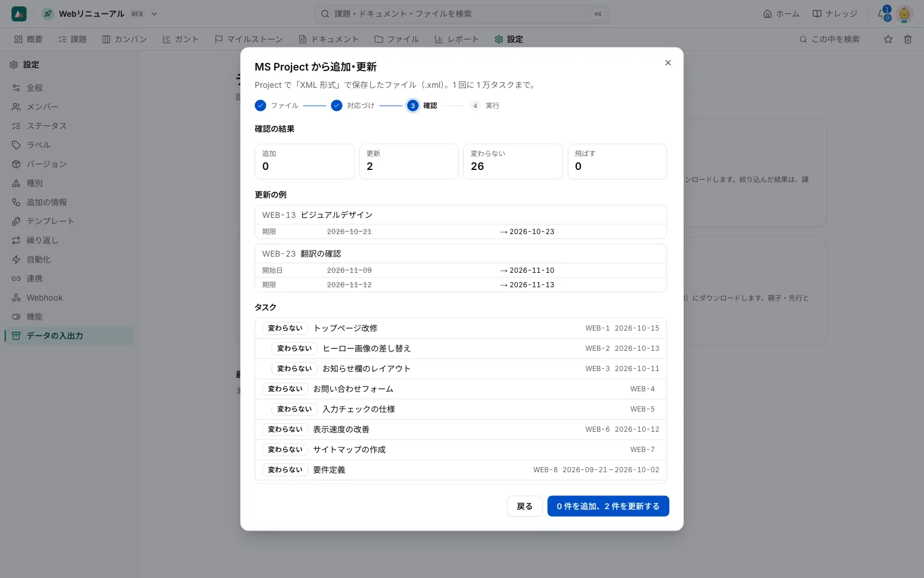
Task: Click the rocket project icon
Action: point(48,14)
